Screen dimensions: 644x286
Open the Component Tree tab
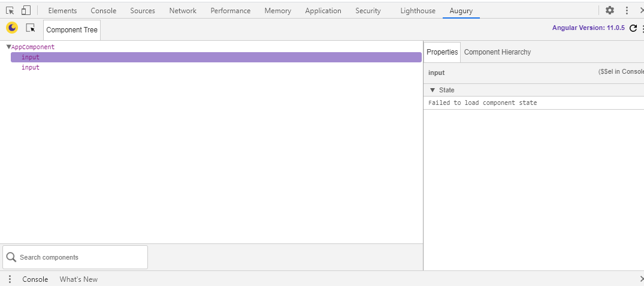(x=72, y=30)
